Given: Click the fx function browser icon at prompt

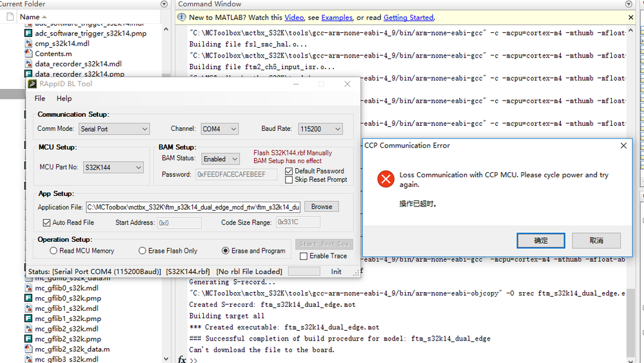Looking at the screenshot, I should (182, 360).
